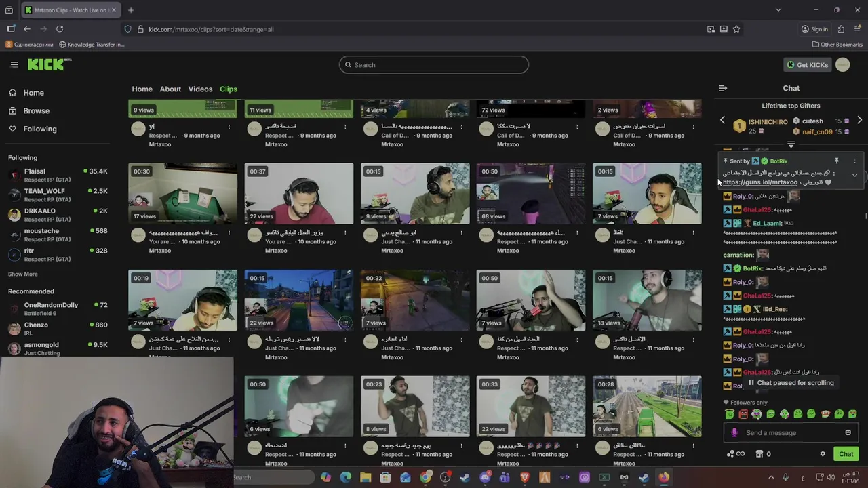Open Other Bookmarks folder
The image size is (868, 488).
pyautogui.click(x=837, y=45)
